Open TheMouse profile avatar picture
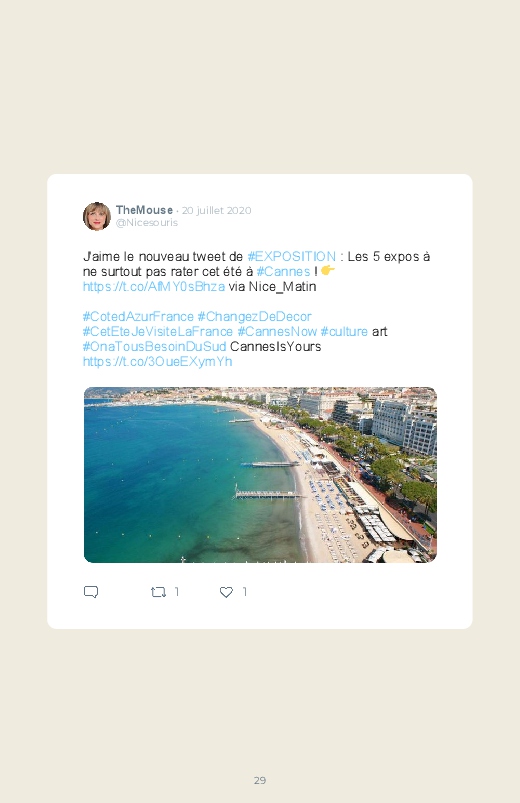The height and width of the screenshot is (803, 520). [97, 216]
